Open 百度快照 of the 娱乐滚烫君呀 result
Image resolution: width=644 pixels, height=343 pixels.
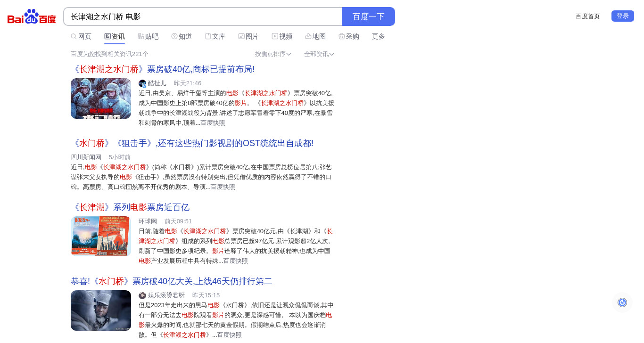pos(230,335)
